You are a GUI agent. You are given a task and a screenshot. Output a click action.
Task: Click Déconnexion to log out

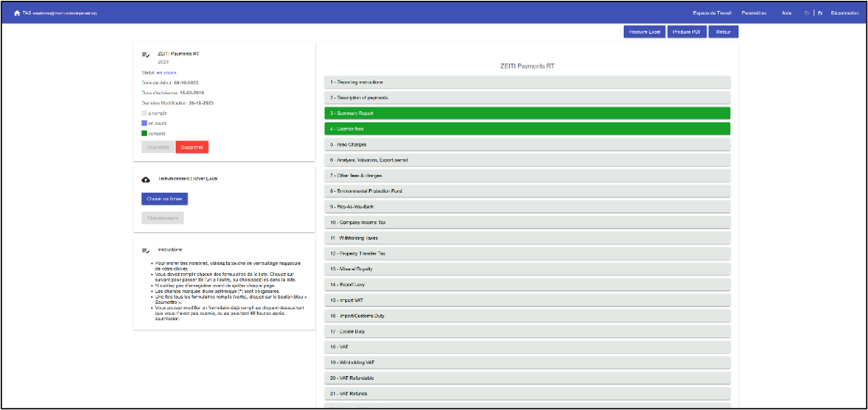click(844, 13)
